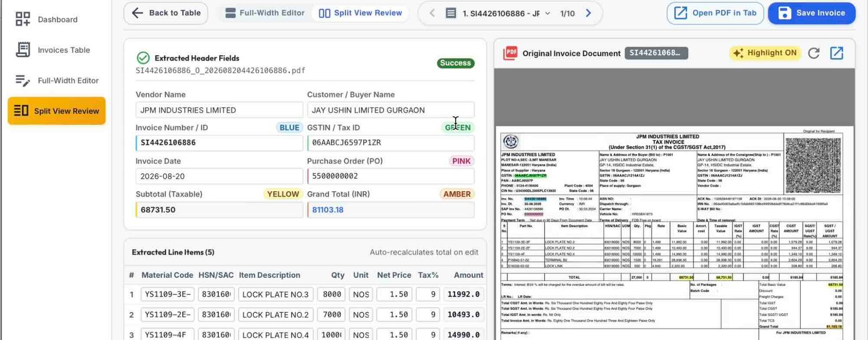
Task: Click the Amount column header
Action: tap(468, 275)
